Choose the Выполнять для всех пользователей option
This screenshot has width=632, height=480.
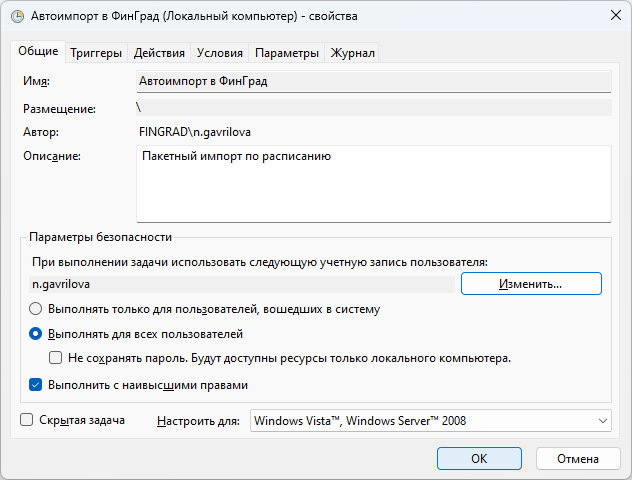[37, 334]
